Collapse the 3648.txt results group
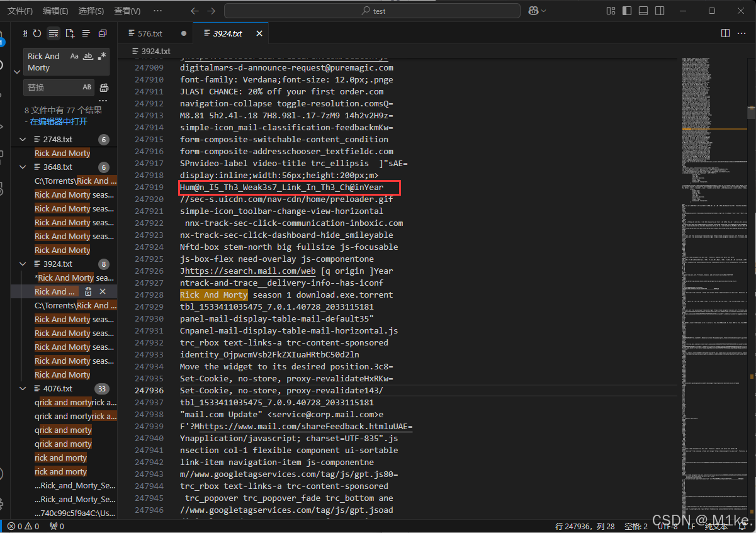Screen dimensions: 756x533 23,167
